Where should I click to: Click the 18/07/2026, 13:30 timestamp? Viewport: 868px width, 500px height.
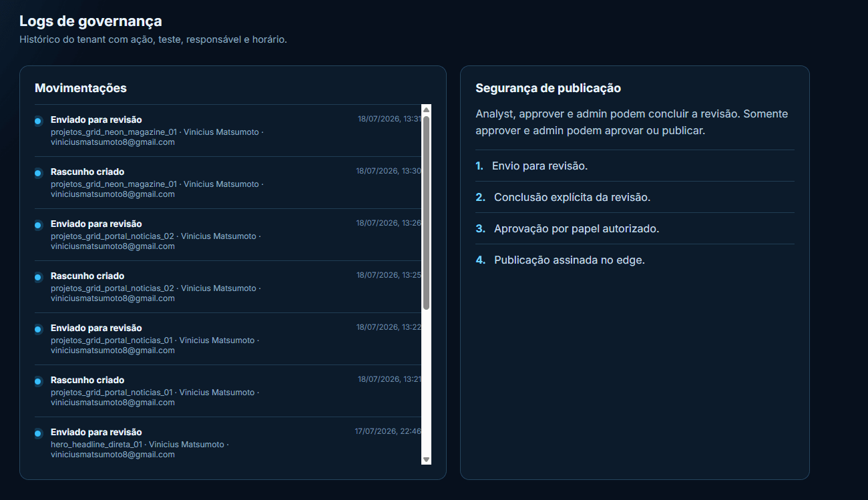389,171
